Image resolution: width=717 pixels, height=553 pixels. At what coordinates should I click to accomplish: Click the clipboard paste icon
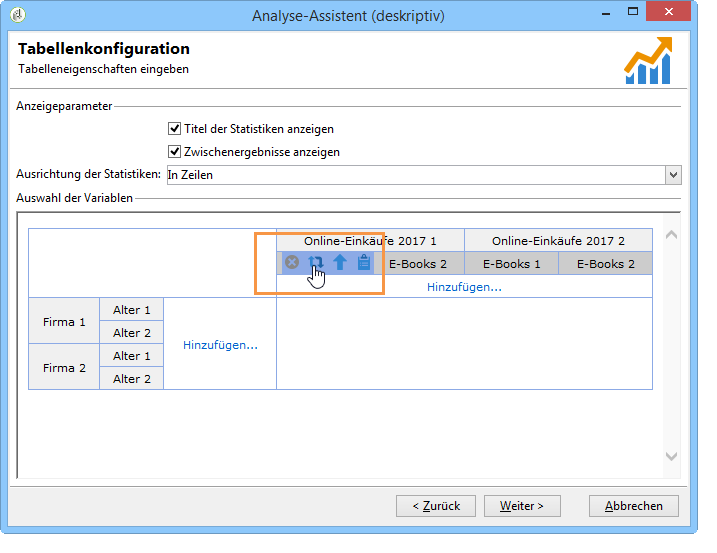(x=364, y=262)
